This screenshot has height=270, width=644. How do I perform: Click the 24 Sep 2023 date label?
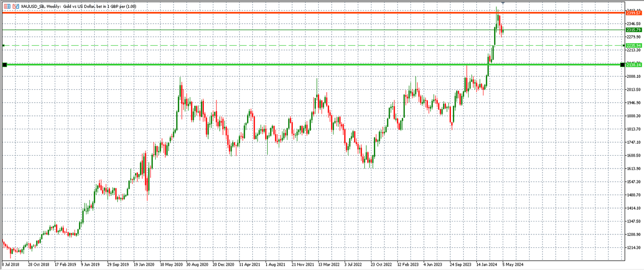pyautogui.click(x=461, y=264)
